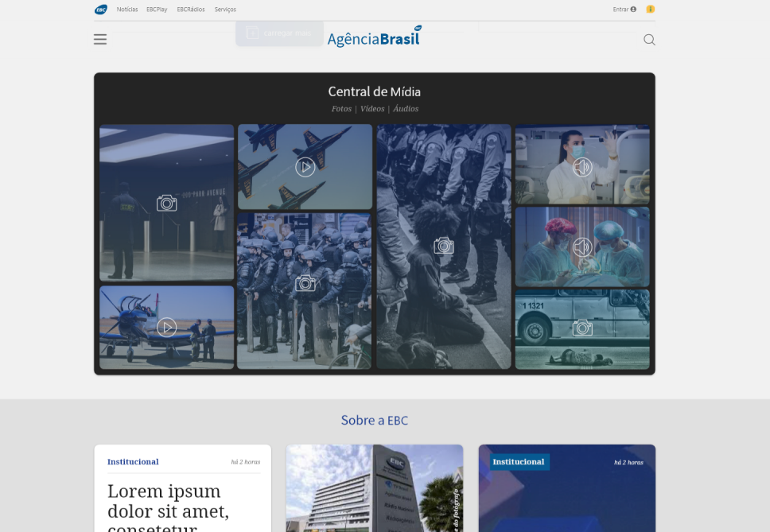
Task: Click Institucional tag on white card
Action: click(x=133, y=462)
